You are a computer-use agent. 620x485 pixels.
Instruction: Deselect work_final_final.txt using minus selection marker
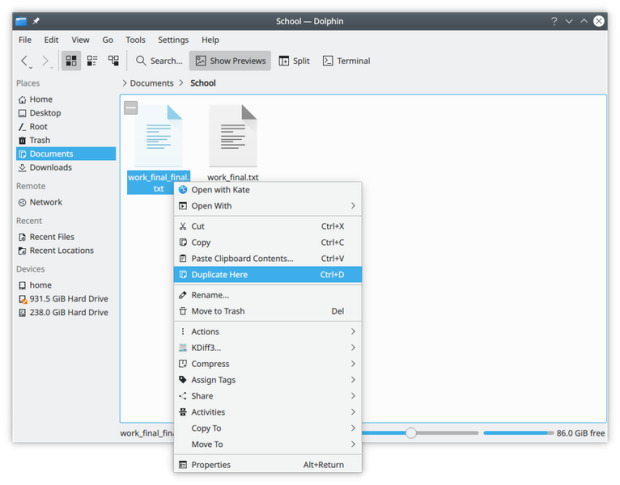tap(131, 107)
